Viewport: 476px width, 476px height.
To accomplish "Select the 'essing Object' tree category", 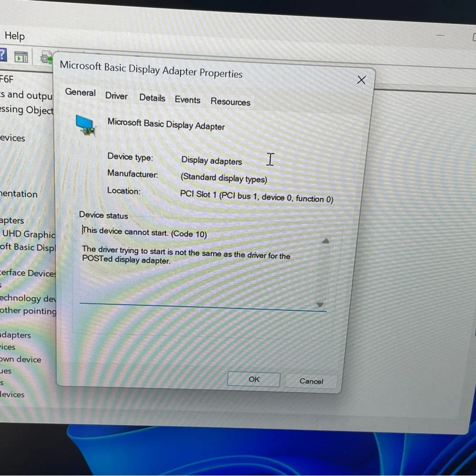I will pos(27,109).
